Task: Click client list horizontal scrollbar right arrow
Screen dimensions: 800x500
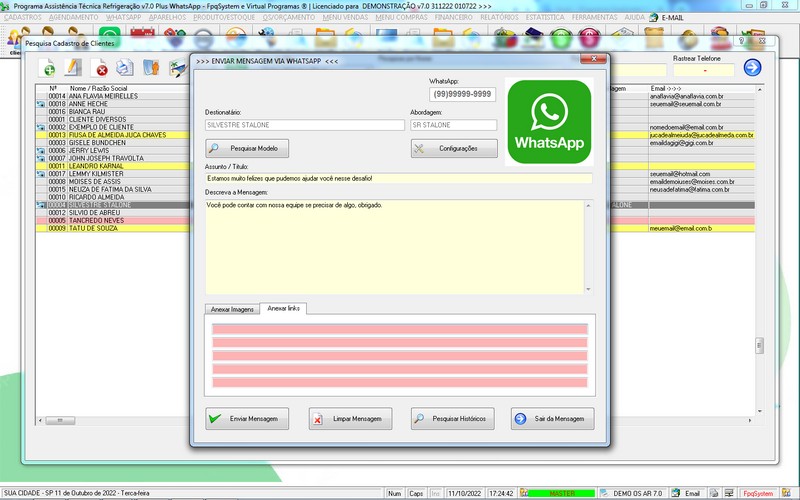Action: click(x=749, y=420)
